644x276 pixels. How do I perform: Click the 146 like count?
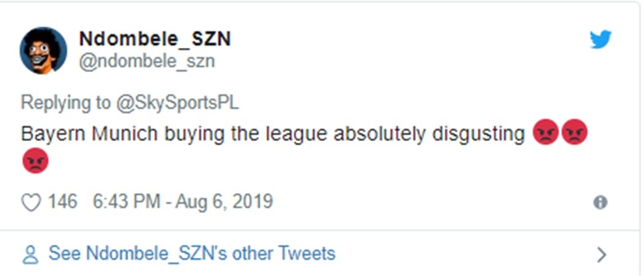(63, 202)
